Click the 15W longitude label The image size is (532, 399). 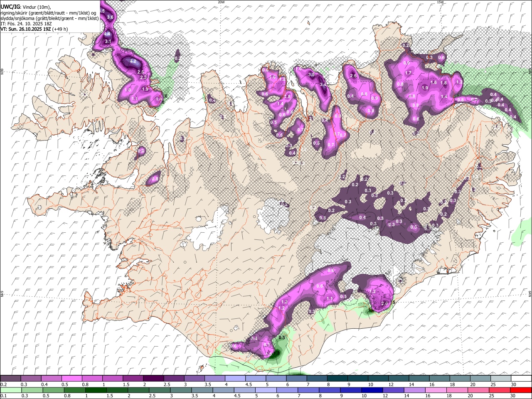pos(440,2)
